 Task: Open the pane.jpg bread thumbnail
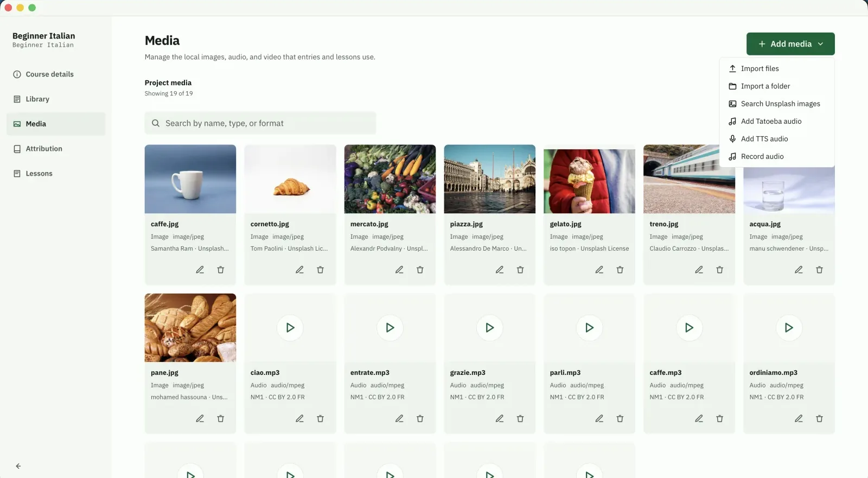click(x=190, y=328)
